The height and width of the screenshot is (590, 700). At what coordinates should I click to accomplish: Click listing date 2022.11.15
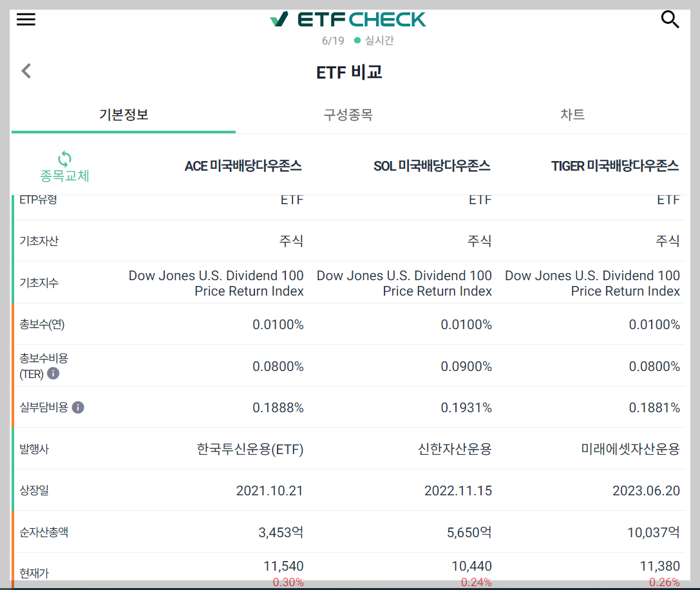click(458, 491)
